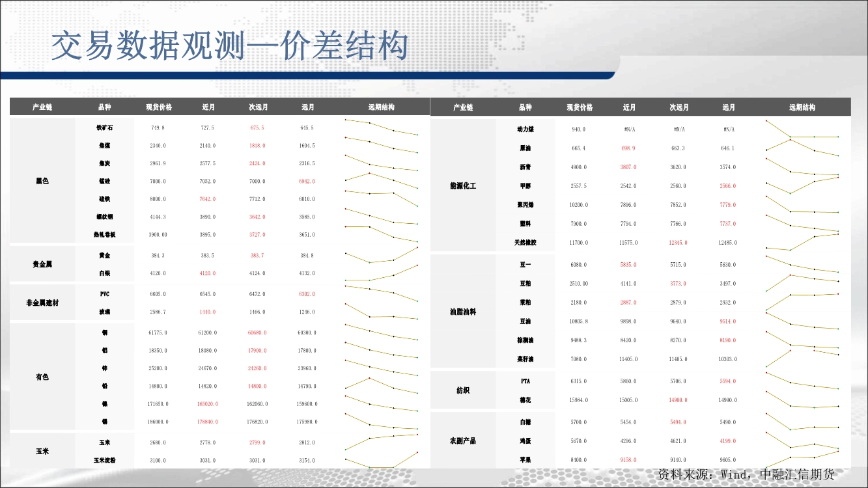Select the PTA far-month value 5594.0
868x488 pixels.
728,381
